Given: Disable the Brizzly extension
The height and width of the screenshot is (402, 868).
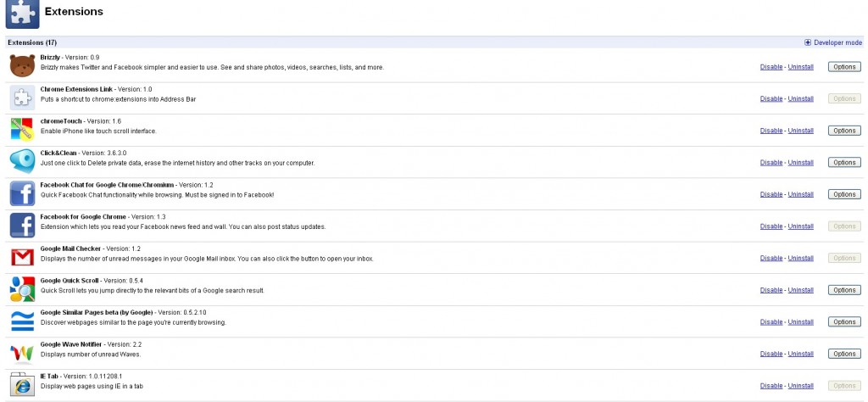Looking at the screenshot, I should click(771, 67).
